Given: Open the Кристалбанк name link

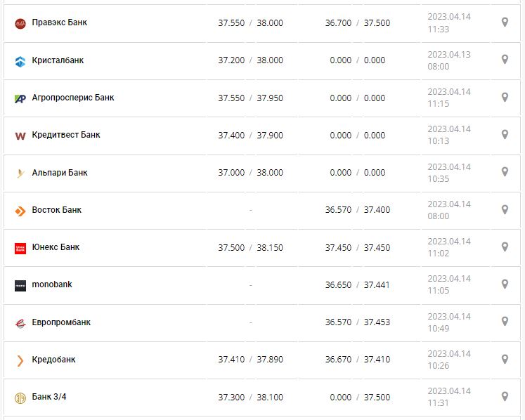Looking at the screenshot, I should click(x=58, y=60).
